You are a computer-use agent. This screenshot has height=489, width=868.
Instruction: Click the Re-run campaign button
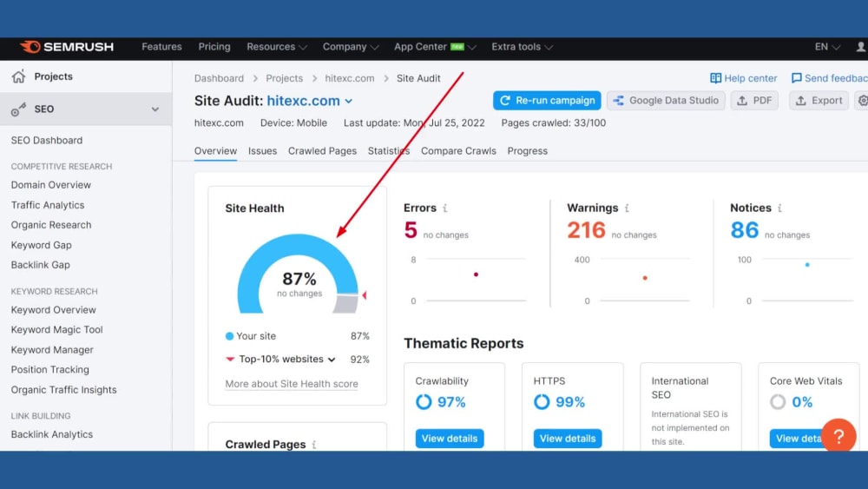[547, 100]
